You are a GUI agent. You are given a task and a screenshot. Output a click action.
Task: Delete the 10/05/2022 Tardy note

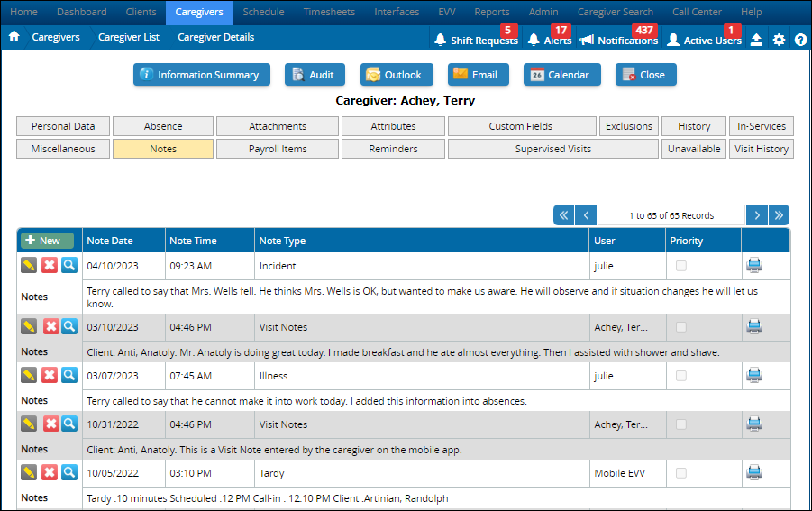pos(50,472)
